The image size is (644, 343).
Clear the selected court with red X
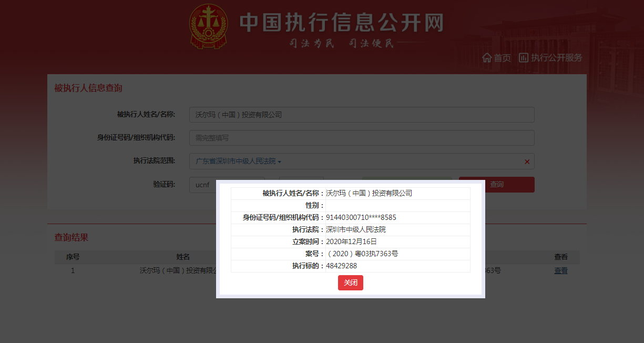click(x=527, y=162)
